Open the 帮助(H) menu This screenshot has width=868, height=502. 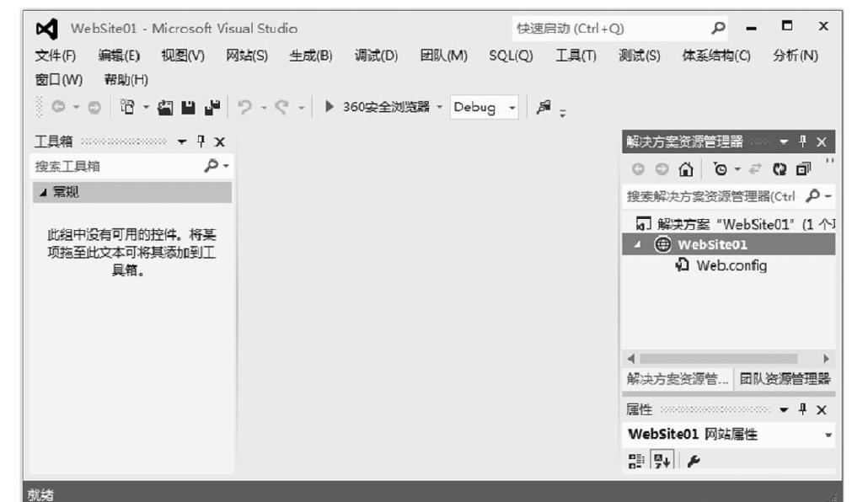point(126,80)
